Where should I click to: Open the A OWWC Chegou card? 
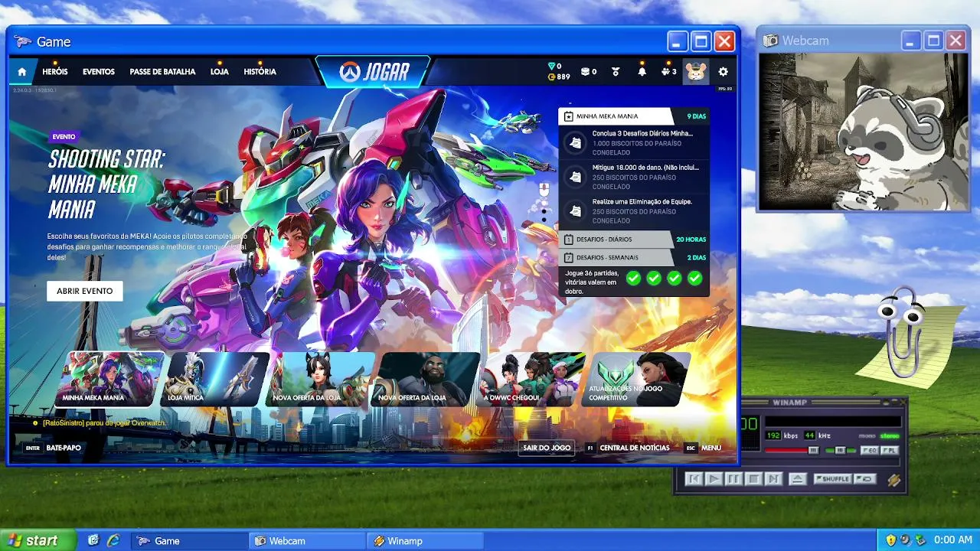click(x=531, y=379)
